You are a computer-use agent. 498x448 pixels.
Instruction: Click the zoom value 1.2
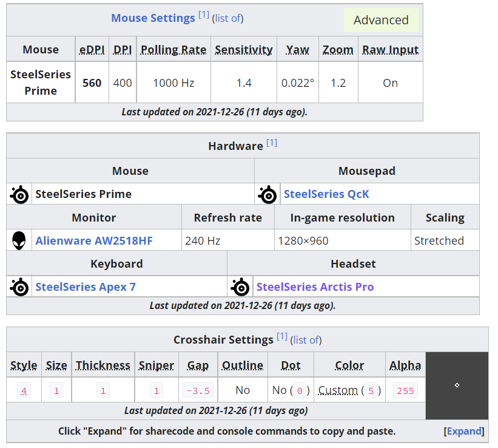point(338,83)
